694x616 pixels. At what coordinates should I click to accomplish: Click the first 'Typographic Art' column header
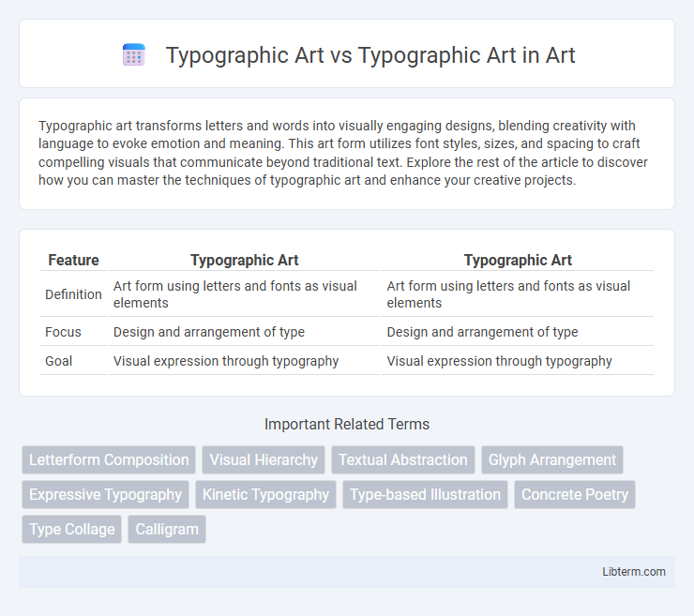245,261
